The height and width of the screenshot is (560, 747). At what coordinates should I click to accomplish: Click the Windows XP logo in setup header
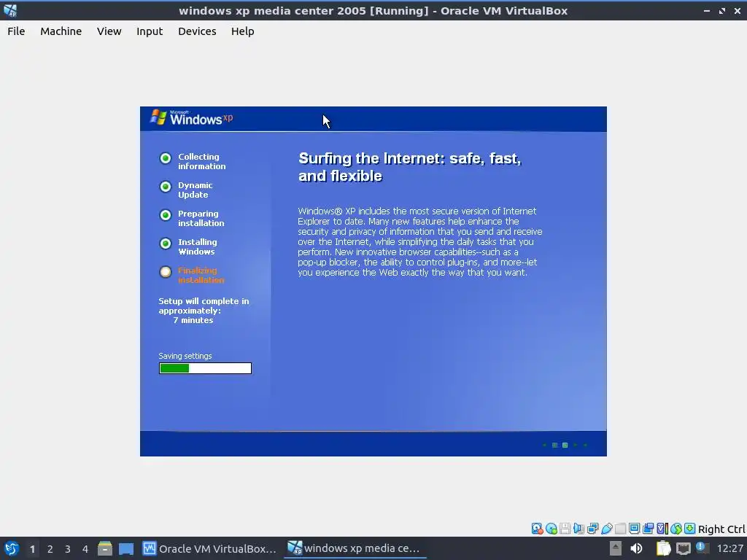(x=192, y=117)
